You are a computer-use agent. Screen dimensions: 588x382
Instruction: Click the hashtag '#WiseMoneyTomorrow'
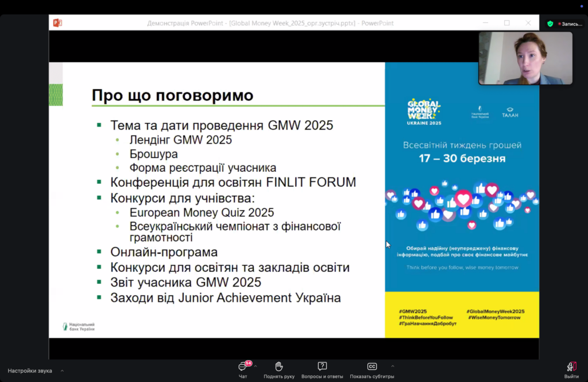pyautogui.click(x=494, y=318)
